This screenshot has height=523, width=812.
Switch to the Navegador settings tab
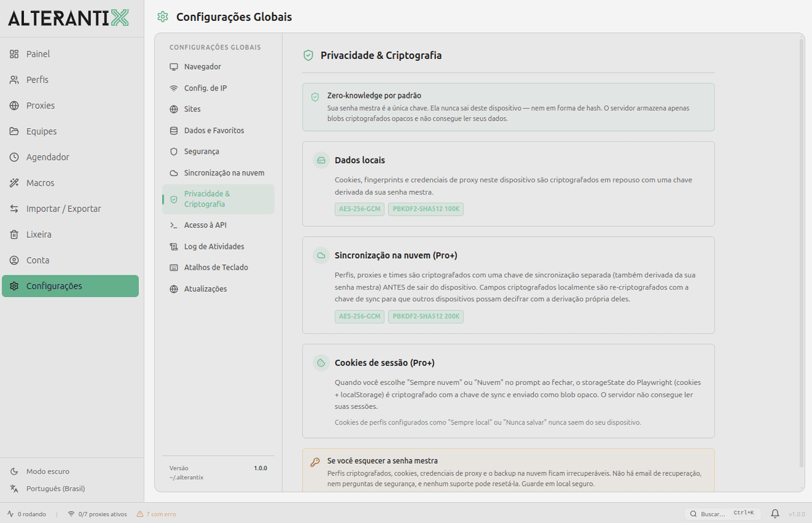(x=218, y=67)
